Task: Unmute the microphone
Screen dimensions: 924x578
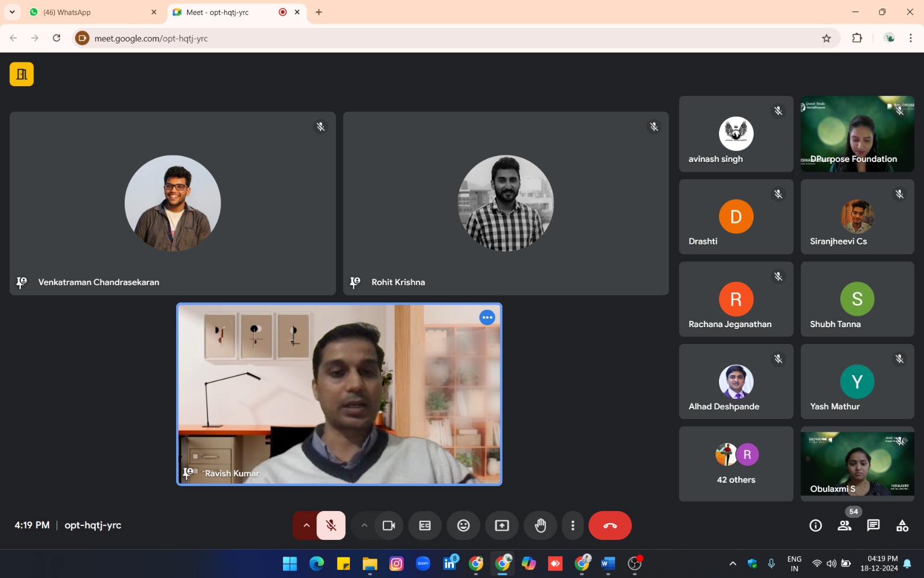Action: point(331,525)
